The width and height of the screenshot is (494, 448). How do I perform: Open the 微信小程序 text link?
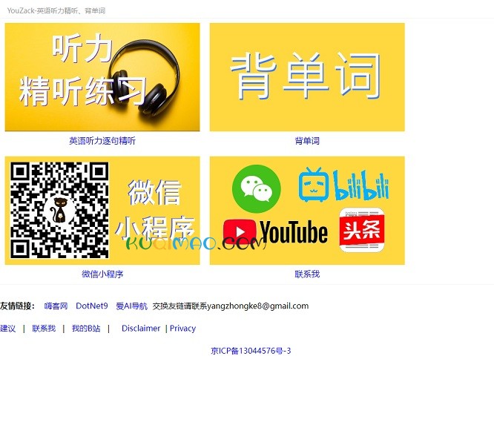(102, 274)
